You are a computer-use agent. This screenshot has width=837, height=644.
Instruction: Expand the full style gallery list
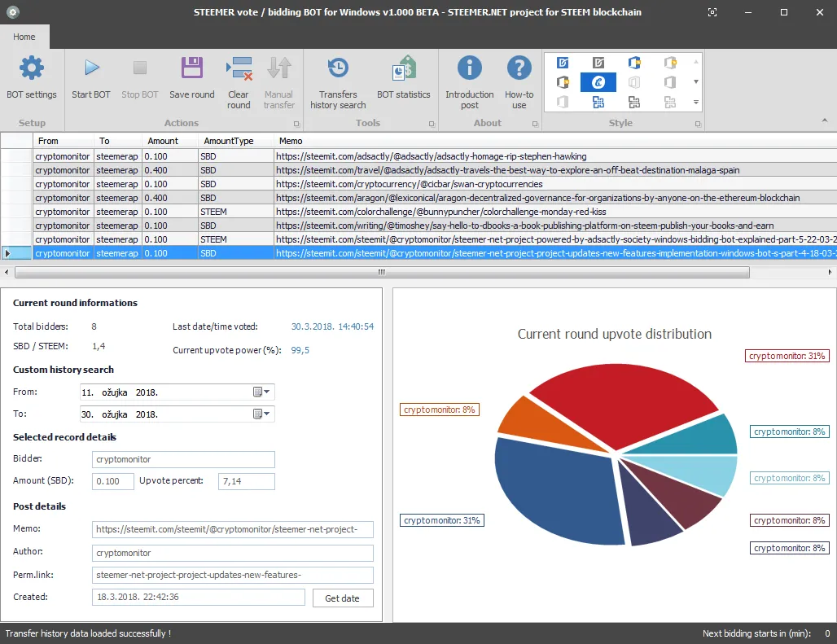click(x=696, y=102)
